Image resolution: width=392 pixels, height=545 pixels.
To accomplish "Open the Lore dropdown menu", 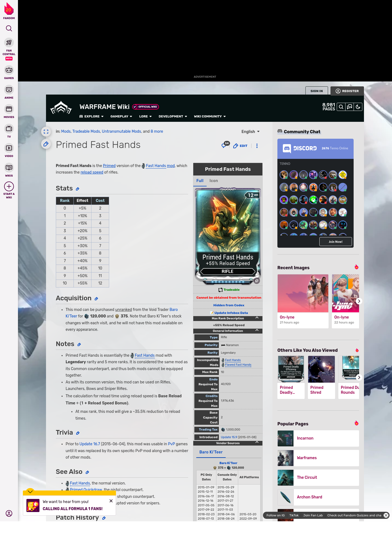I will click(145, 116).
